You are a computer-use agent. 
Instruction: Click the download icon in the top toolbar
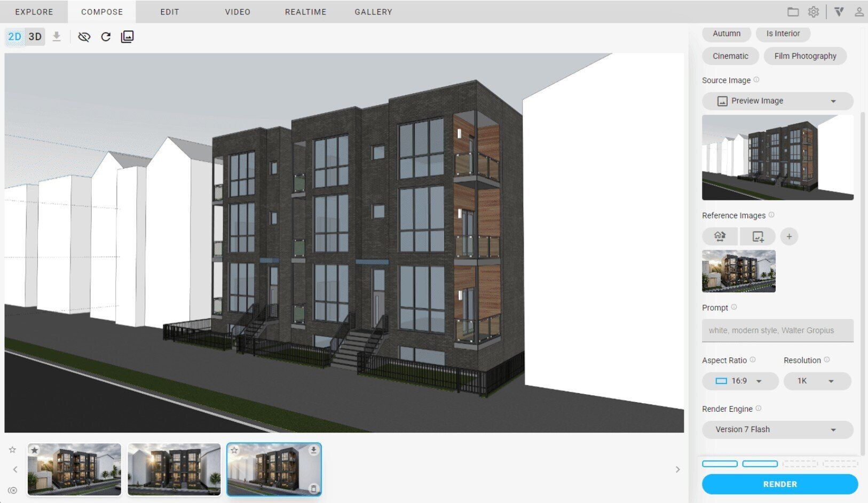57,37
